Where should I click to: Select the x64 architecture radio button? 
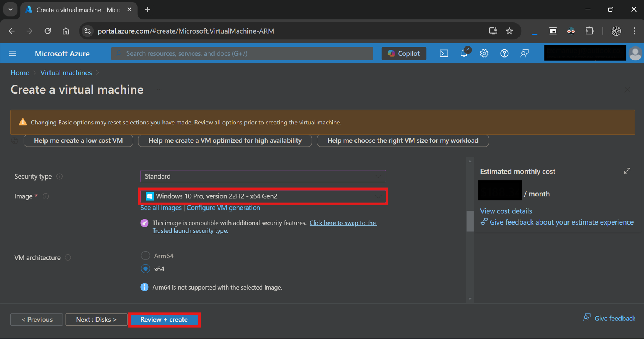pyautogui.click(x=145, y=269)
